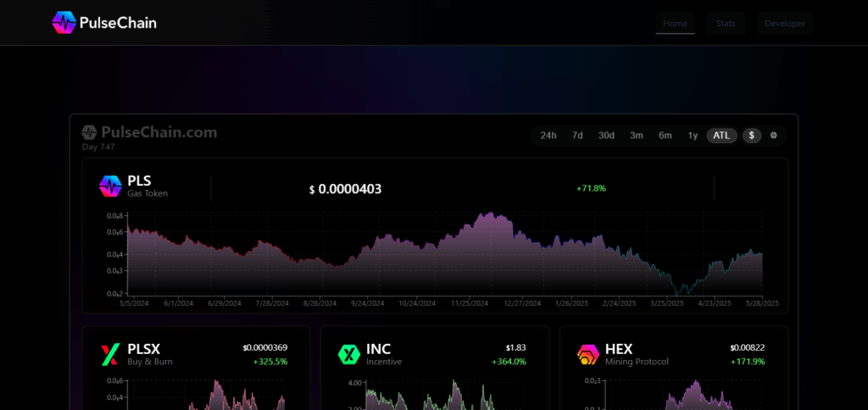Switch prices to PLS token denomination

coord(773,136)
